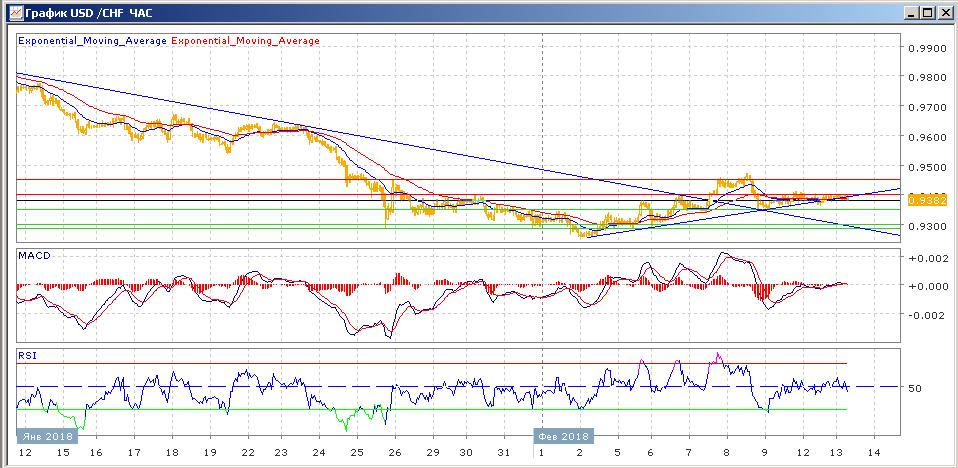The image size is (958, 468).
Task: Click date 22 on the time axis
Action: point(247,453)
